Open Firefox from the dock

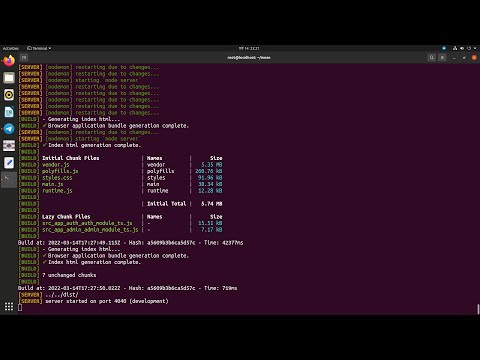click(x=9, y=61)
